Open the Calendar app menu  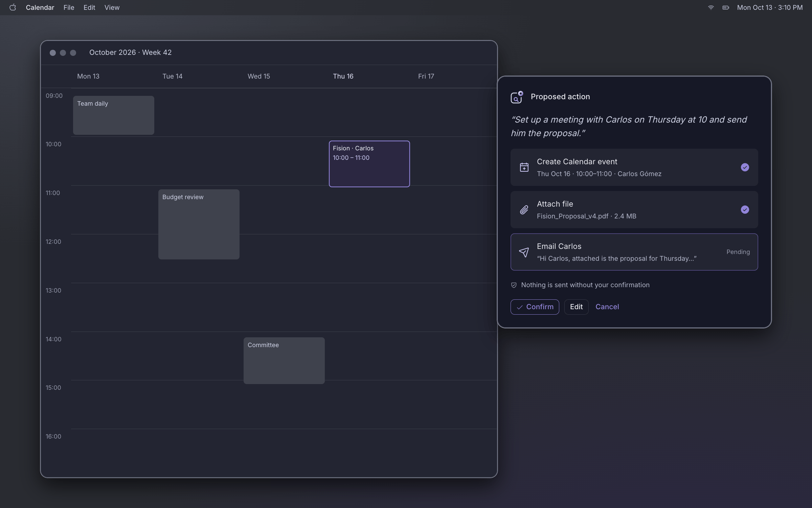click(40, 7)
